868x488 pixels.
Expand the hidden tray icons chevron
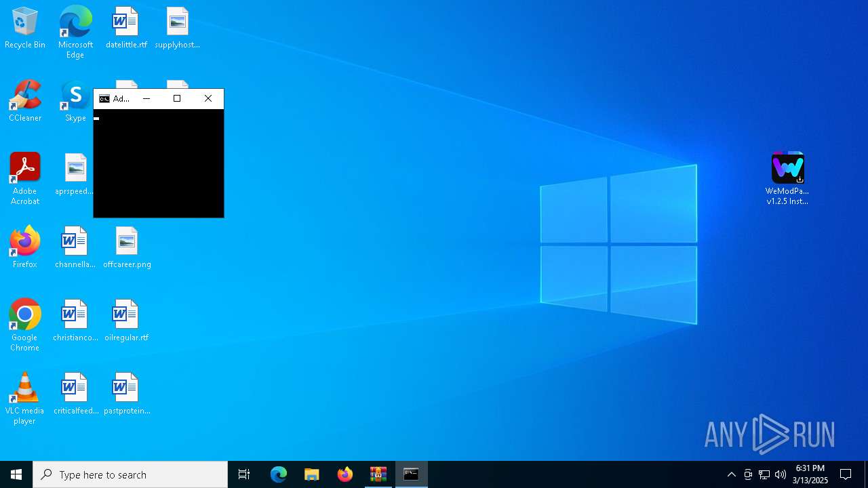(x=731, y=474)
